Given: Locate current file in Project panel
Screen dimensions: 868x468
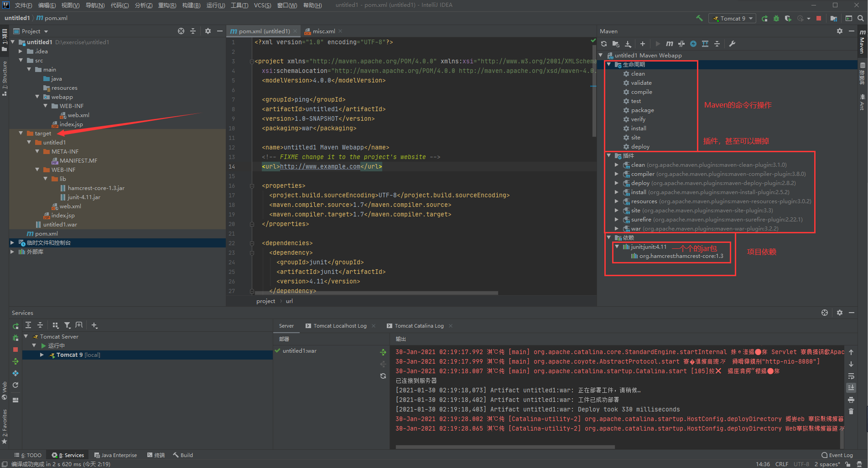Looking at the screenshot, I should (x=181, y=31).
